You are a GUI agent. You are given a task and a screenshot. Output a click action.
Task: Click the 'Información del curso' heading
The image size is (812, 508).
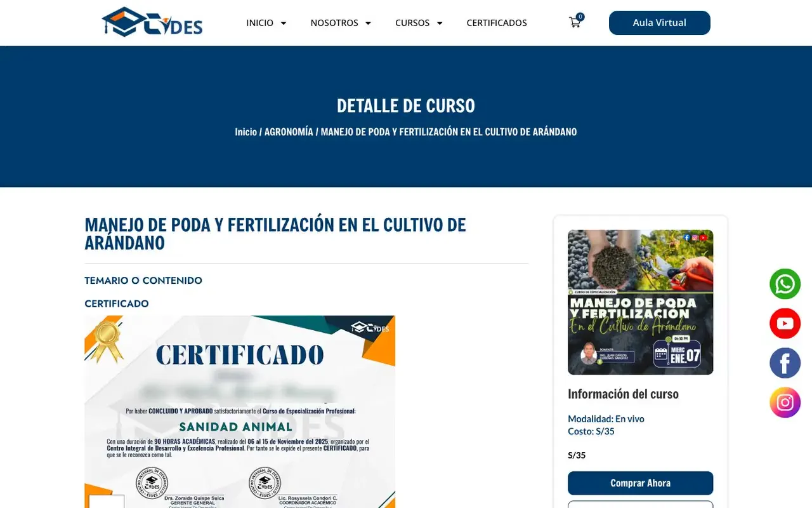(623, 394)
